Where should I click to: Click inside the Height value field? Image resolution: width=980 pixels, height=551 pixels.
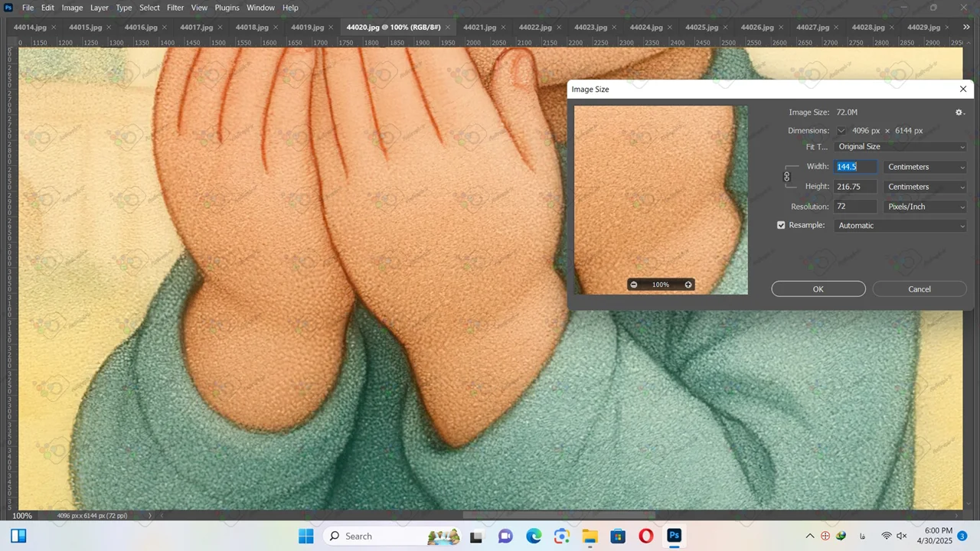tap(854, 187)
